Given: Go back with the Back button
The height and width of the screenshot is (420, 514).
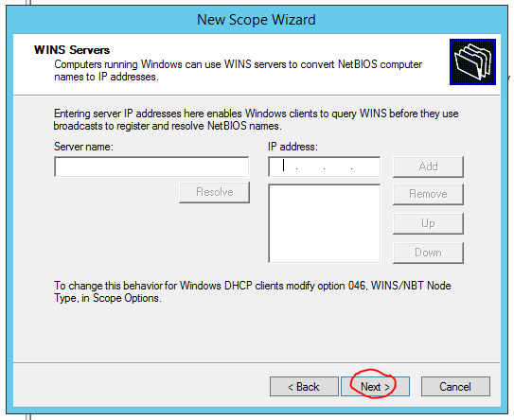Looking at the screenshot, I should click(304, 386).
